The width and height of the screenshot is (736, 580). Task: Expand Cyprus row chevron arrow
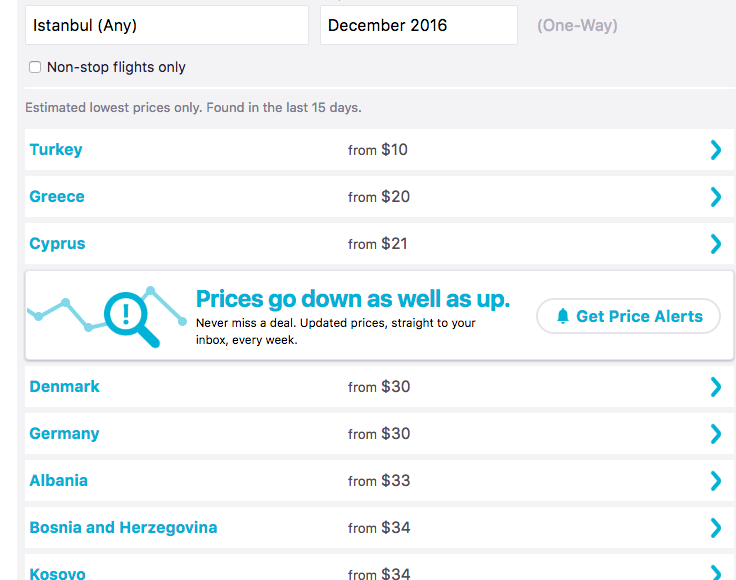tap(715, 244)
